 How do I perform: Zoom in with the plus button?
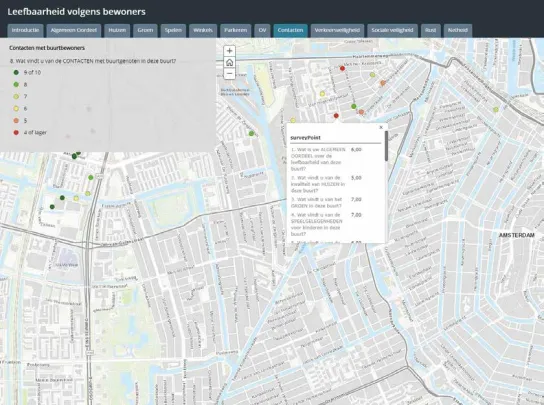229,51
